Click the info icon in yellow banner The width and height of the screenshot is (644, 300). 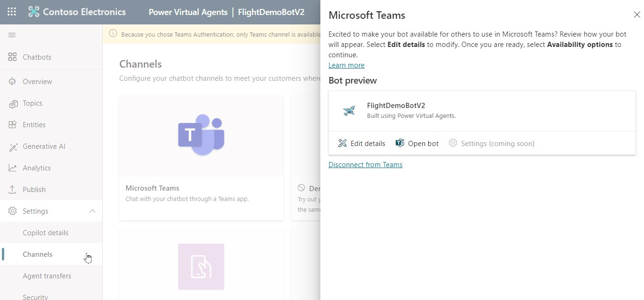click(x=113, y=34)
